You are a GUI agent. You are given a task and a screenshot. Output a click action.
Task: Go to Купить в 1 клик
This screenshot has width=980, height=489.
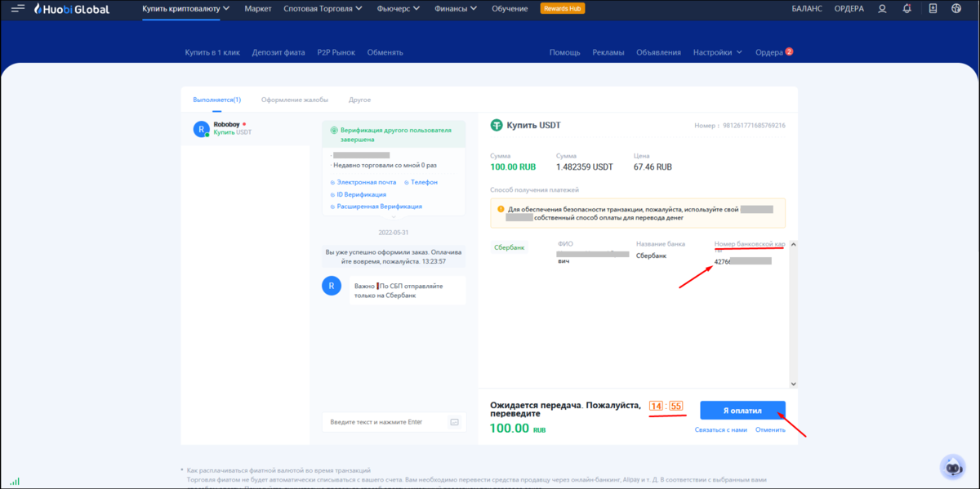tap(212, 52)
